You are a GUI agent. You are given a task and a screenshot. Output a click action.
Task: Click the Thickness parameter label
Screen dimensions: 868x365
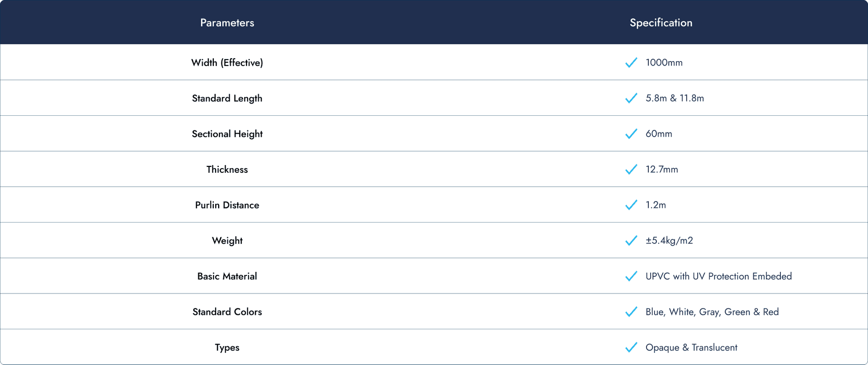pyautogui.click(x=227, y=169)
